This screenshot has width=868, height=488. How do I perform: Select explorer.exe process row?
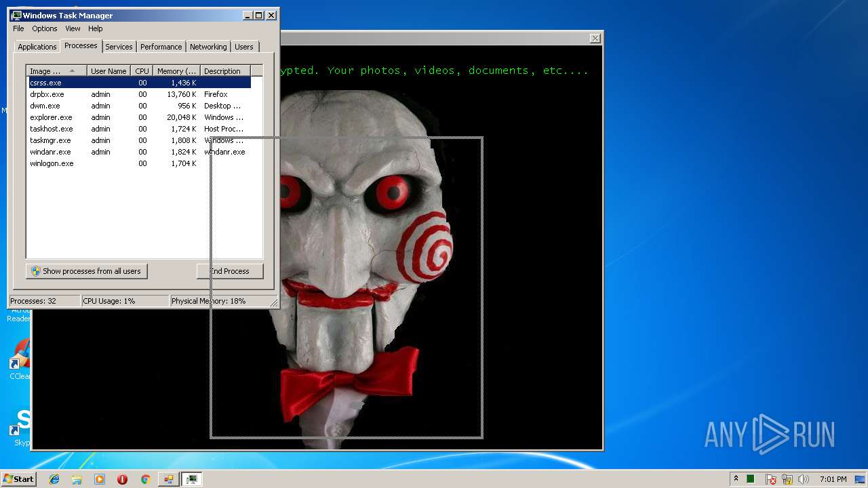point(139,117)
